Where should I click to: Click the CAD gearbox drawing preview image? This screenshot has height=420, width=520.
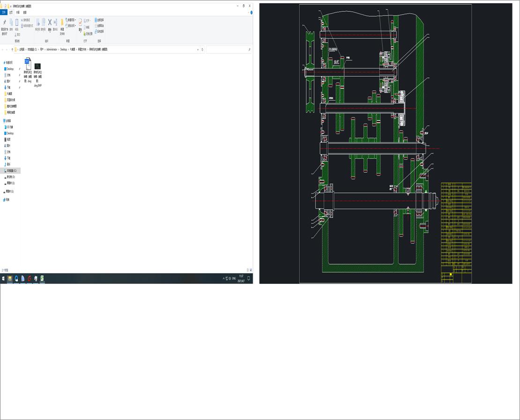386,143
